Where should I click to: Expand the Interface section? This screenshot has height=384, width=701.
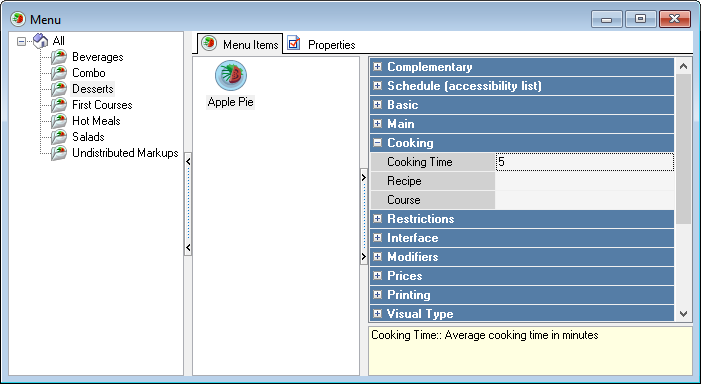click(x=378, y=237)
